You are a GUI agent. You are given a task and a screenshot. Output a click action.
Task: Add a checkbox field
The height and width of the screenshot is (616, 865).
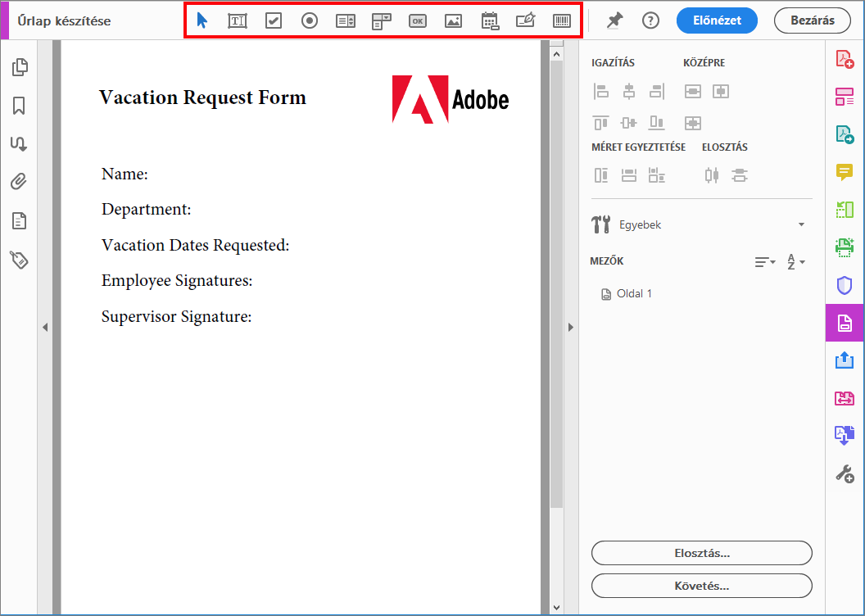click(273, 20)
